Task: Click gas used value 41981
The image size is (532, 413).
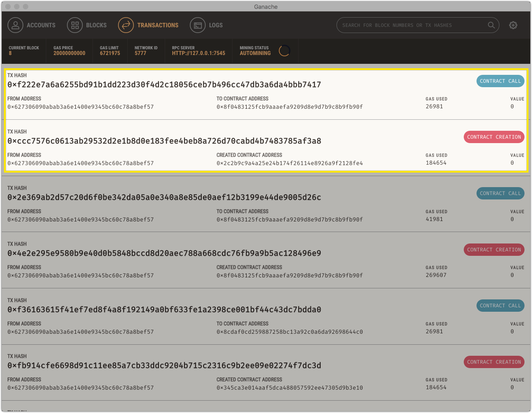Action: tap(434, 219)
